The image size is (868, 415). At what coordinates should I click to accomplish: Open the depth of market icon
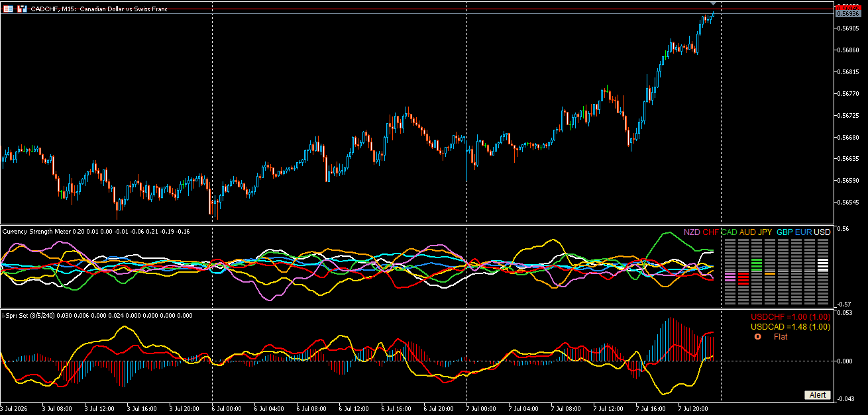[x=22, y=9]
